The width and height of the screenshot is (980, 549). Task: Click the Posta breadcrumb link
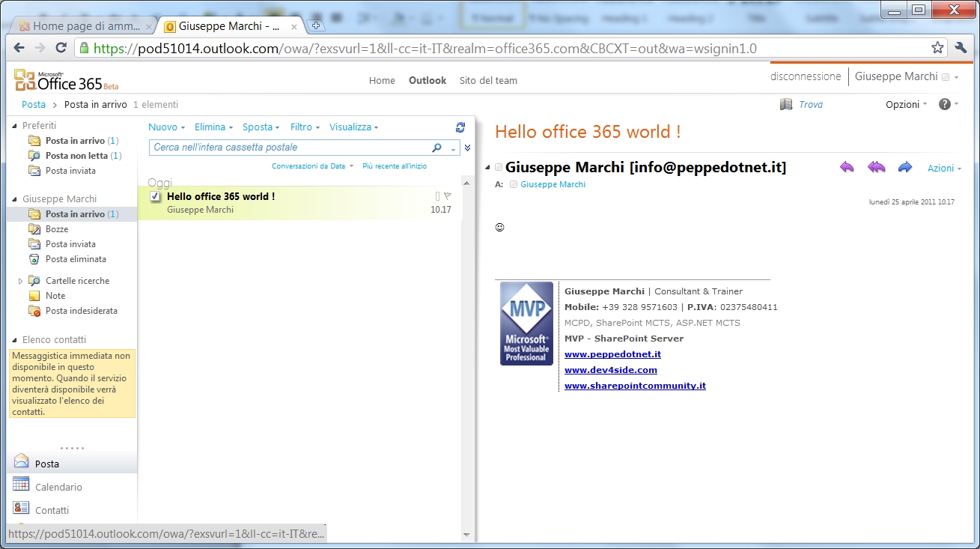pos(34,105)
